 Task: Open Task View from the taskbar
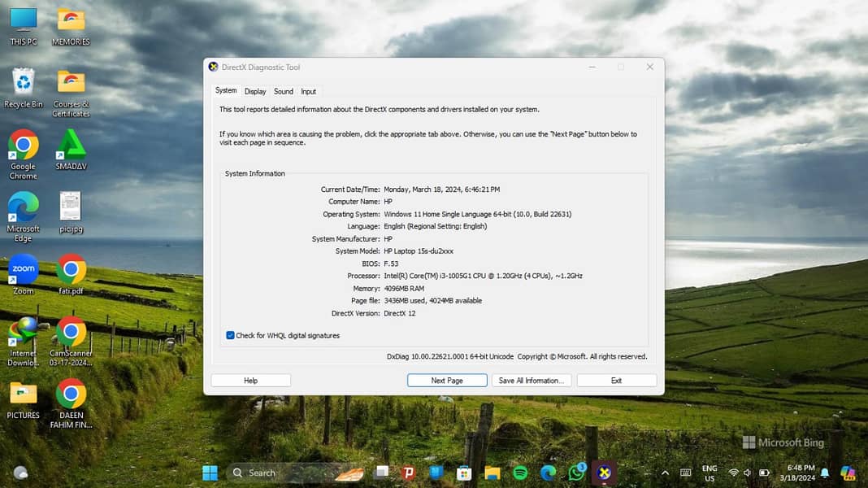[x=381, y=473]
